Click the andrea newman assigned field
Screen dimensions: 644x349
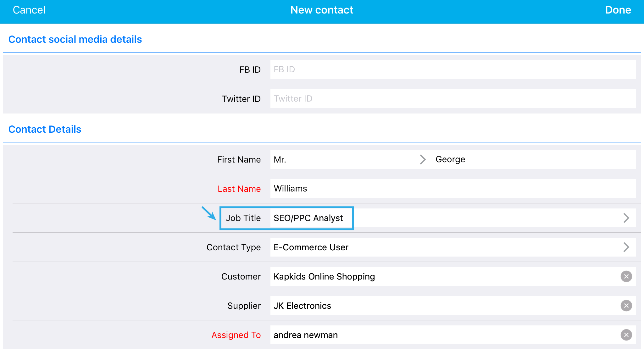[x=306, y=335]
